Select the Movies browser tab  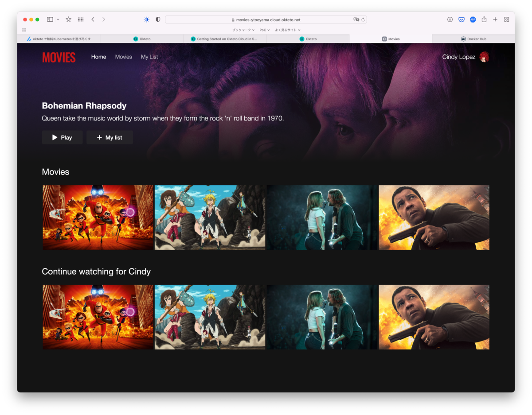[391, 39]
